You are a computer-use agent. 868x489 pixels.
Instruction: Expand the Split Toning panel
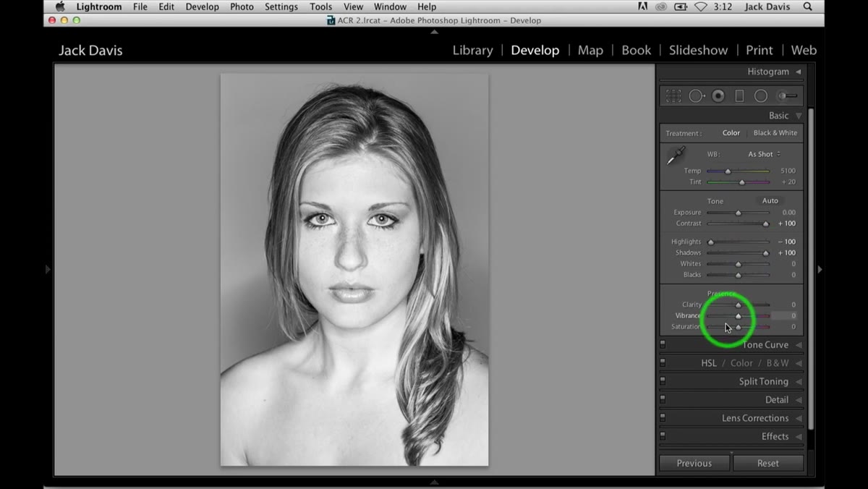(x=799, y=381)
